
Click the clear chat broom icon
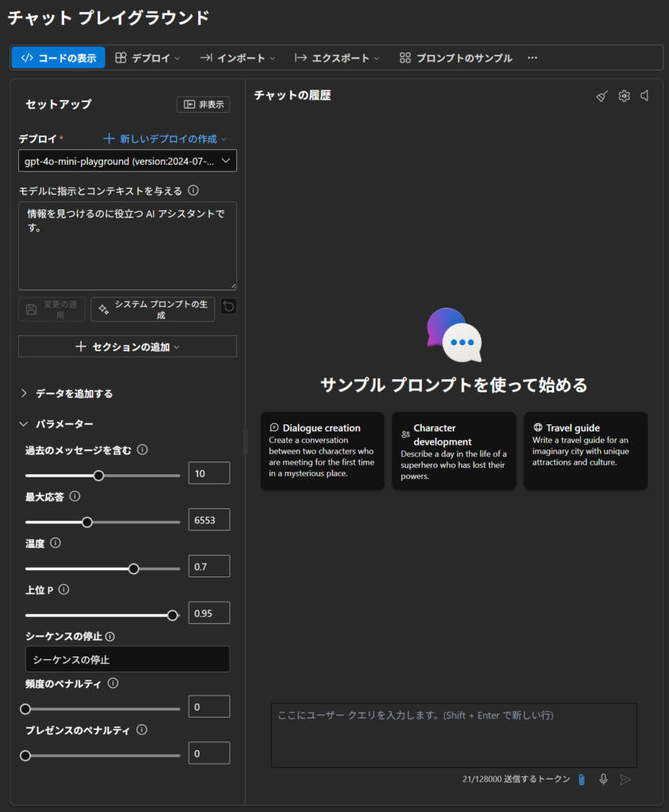point(602,96)
